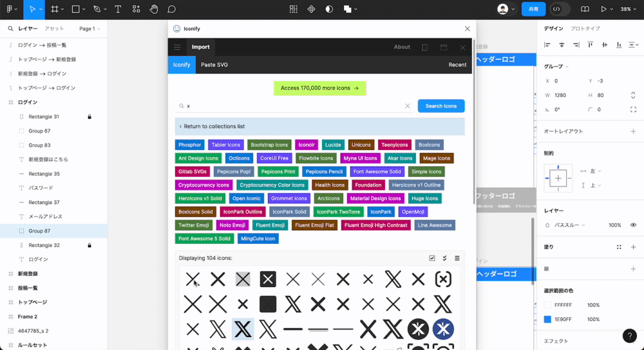This screenshot has height=350, width=644.
Task: Open shape tools dropdown arrow
Action: [x=84, y=9]
